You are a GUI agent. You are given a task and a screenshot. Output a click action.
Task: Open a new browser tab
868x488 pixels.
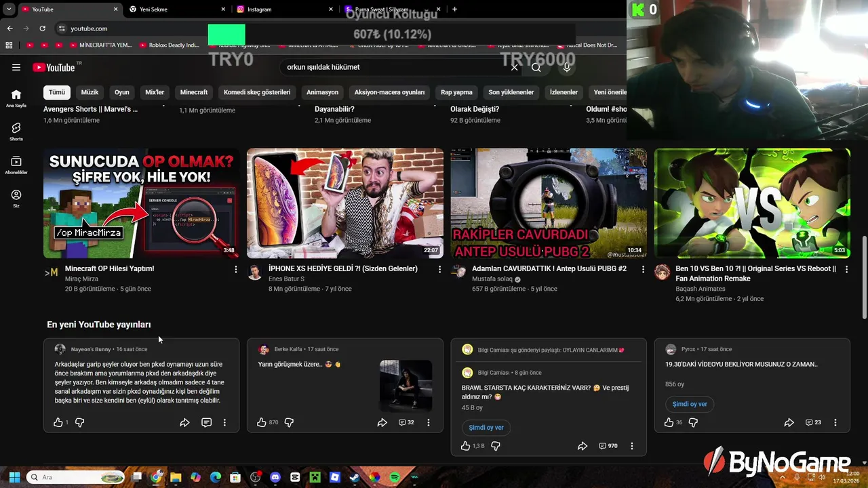(x=454, y=9)
